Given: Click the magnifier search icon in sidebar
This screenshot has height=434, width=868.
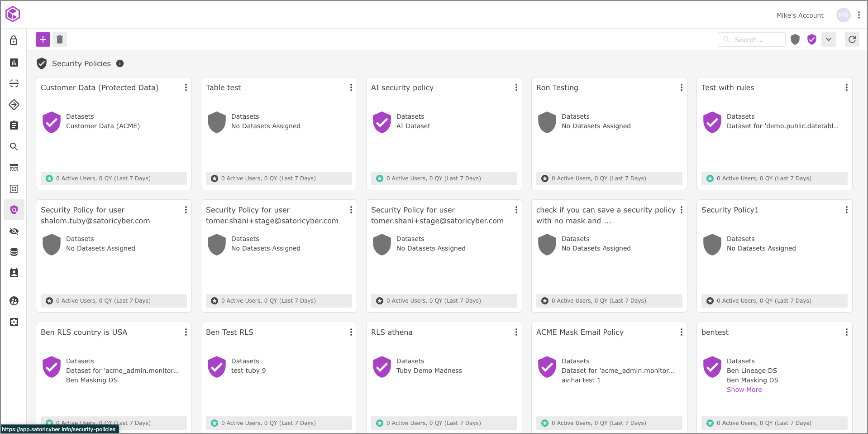Looking at the screenshot, I should pyautogui.click(x=14, y=147).
